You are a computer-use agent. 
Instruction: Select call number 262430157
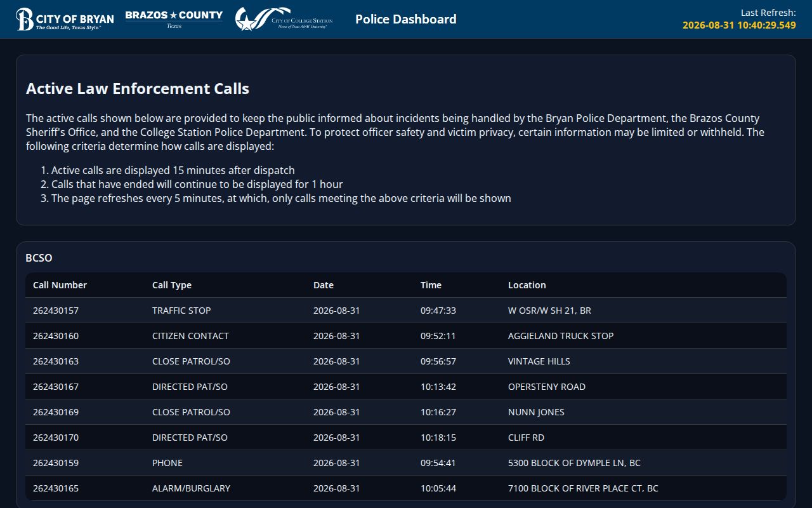coord(56,311)
